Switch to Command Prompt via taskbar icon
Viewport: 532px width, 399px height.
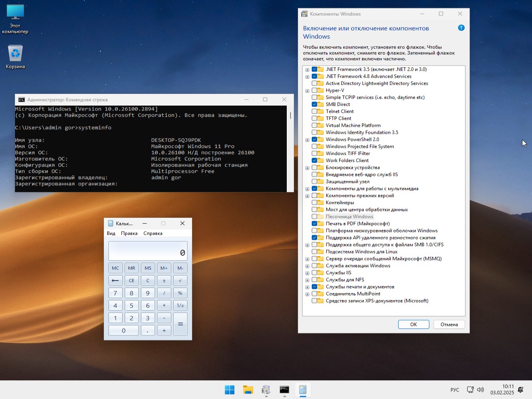tap(284, 389)
